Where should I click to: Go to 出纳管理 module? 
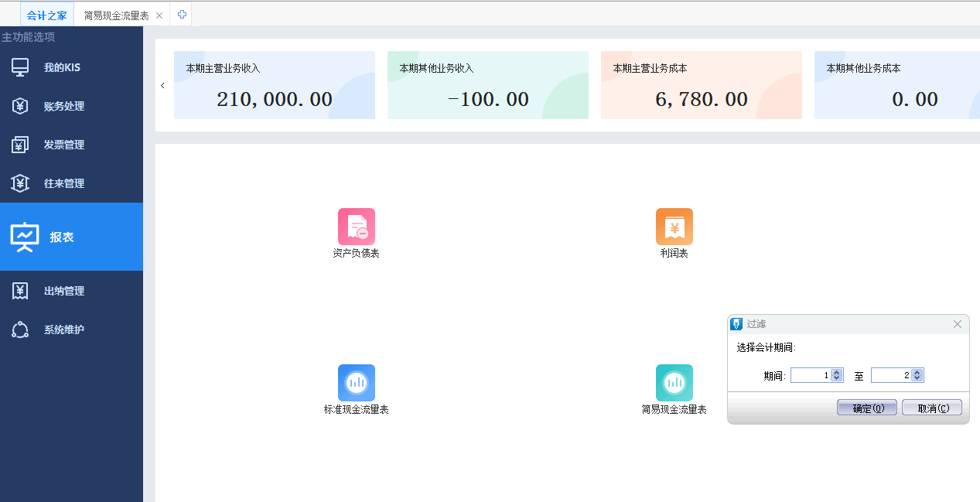(x=63, y=291)
